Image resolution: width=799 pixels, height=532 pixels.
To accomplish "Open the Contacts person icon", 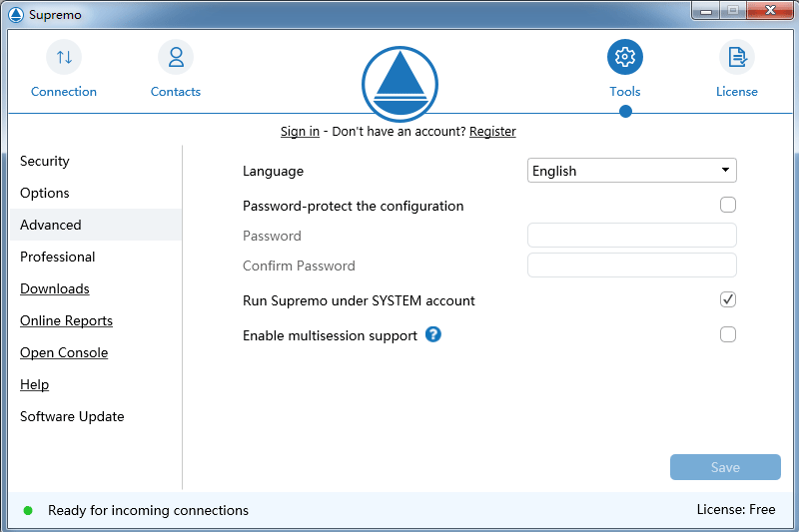I will pyautogui.click(x=176, y=57).
